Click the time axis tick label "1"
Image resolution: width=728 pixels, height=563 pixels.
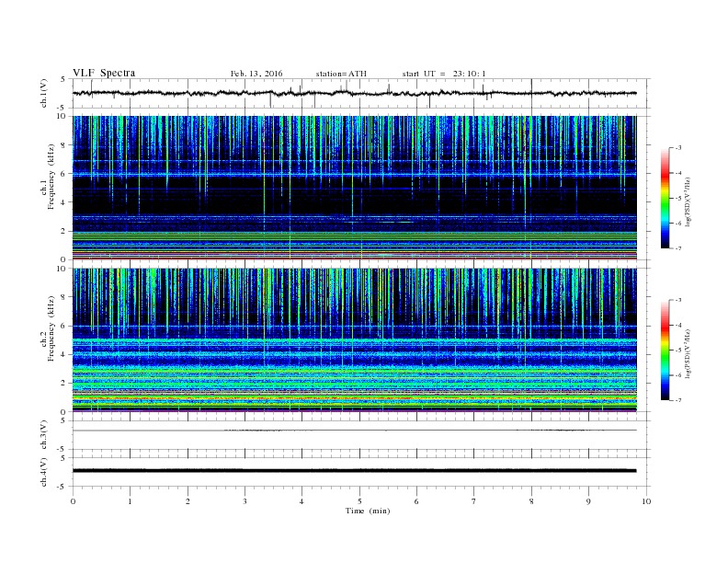tap(130, 501)
